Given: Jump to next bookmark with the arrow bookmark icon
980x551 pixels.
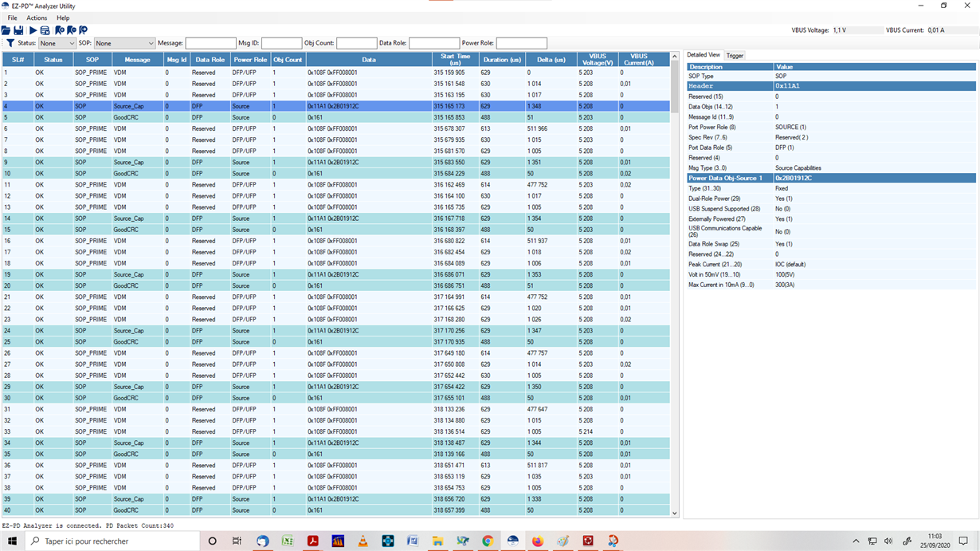Looking at the screenshot, I should coord(83,30).
